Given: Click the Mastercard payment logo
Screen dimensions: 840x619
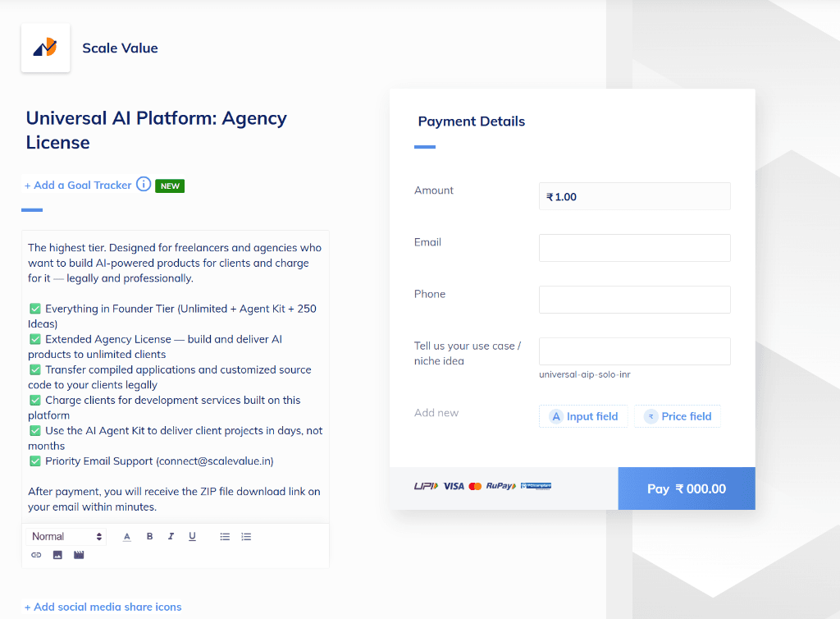Looking at the screenshot, I should (475, 486).
